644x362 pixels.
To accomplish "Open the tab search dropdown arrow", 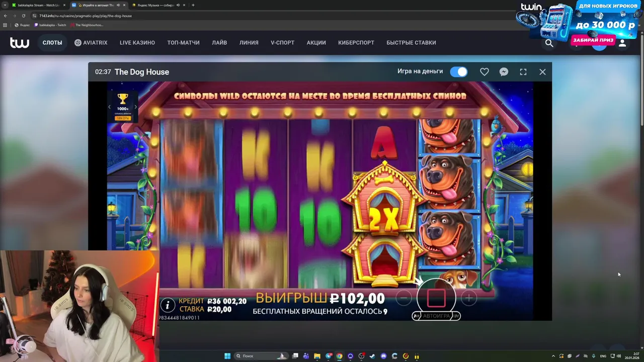I will (5, 5).
